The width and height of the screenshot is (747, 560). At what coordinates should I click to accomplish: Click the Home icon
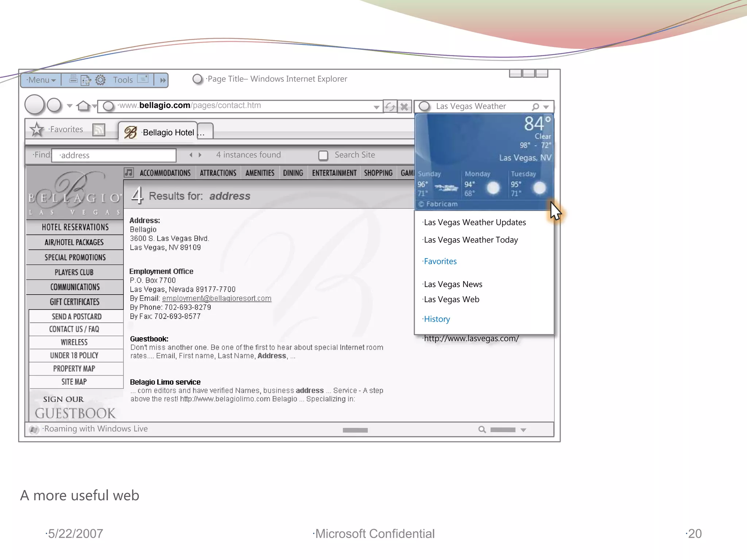click(x=83, y=106)
